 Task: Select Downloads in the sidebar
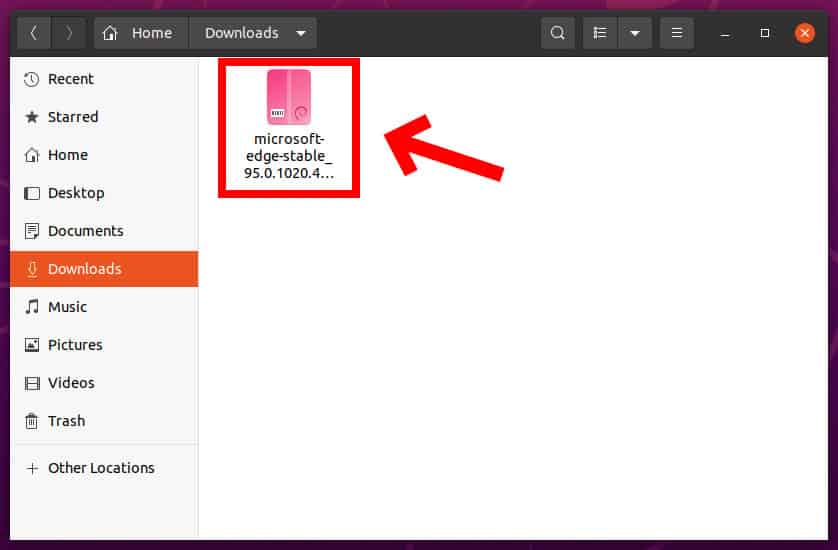pos(104,269)
